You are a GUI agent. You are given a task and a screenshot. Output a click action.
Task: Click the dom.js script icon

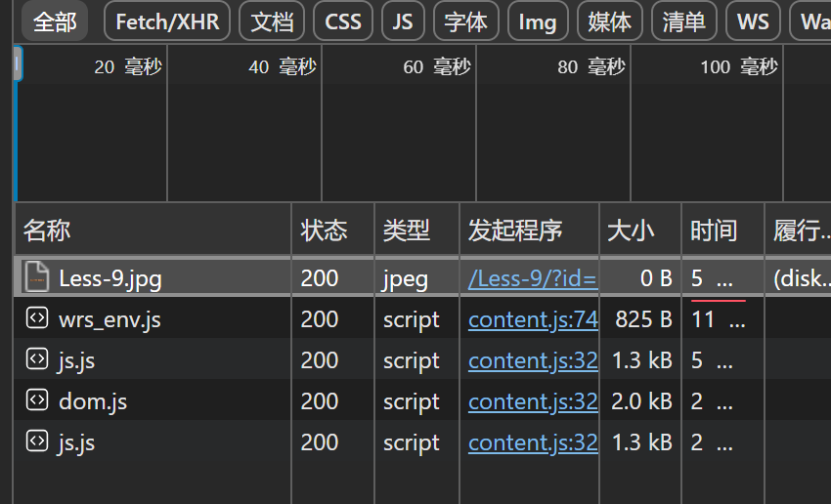(37, 400)
